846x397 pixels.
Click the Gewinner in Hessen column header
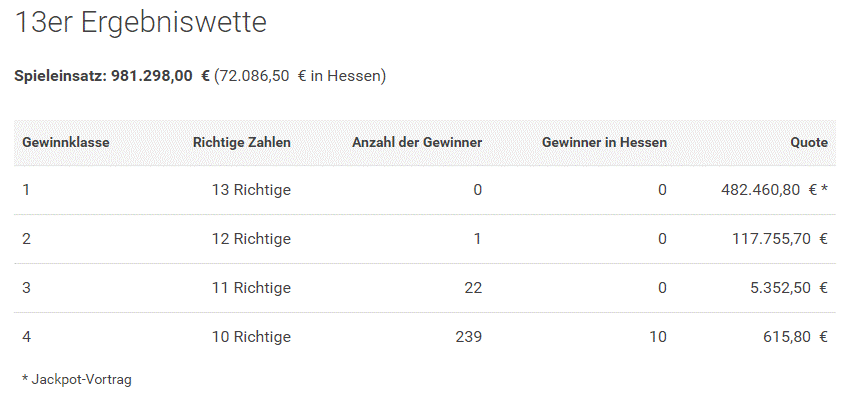tap(604, 142)
